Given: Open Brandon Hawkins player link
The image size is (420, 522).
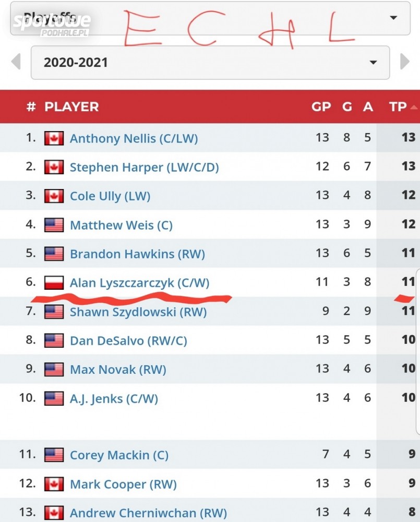Looking at the screenshot, I should (137, 254).
